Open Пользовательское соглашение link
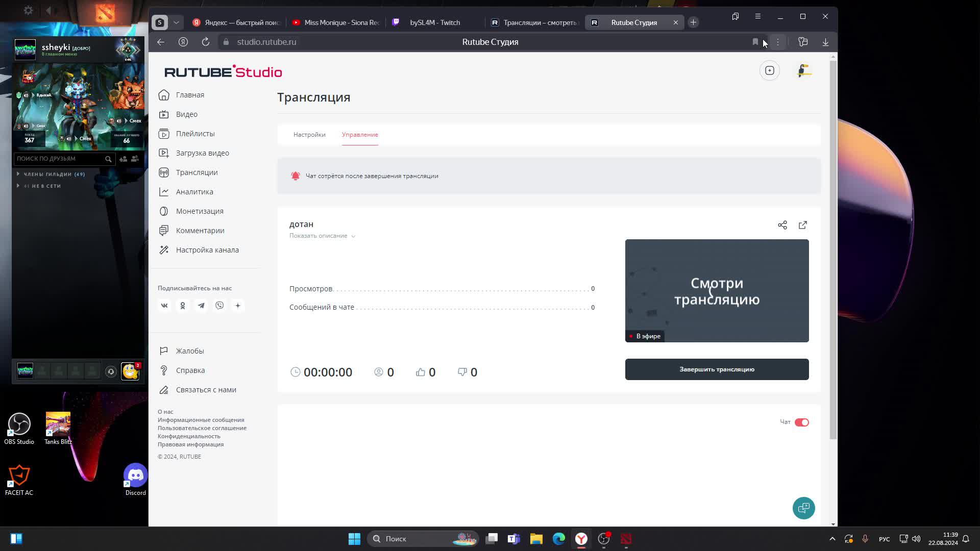Image resolution: width=980 pixels, height=551 pixels. [202, 428]
